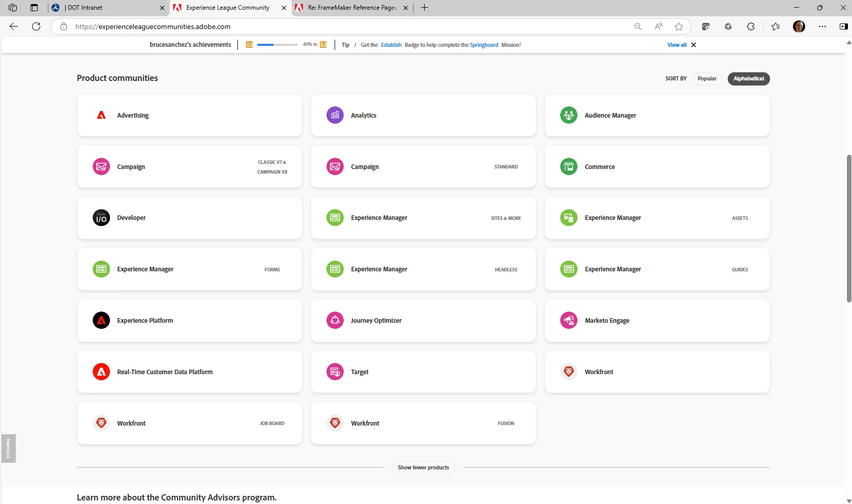
Task: Click Campaign Standard envelope icon
Action: pyautogui.click(x=335, y=166)
